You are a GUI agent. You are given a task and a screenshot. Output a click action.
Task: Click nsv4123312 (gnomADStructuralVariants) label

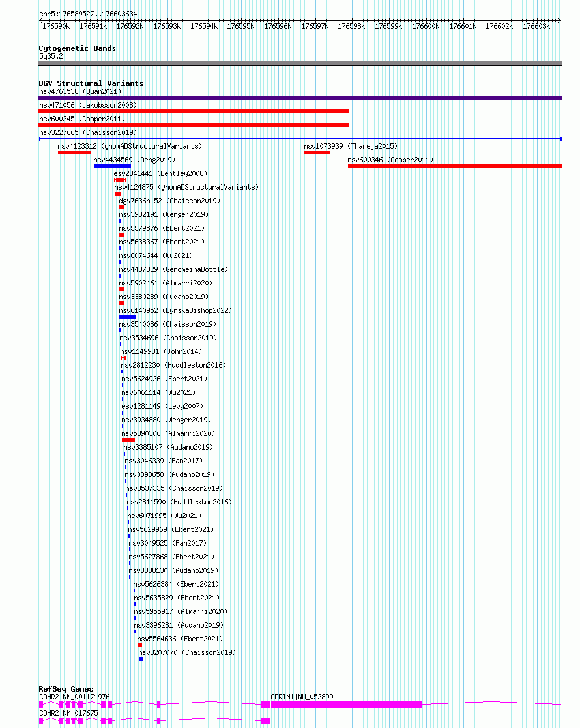point(130,146)
